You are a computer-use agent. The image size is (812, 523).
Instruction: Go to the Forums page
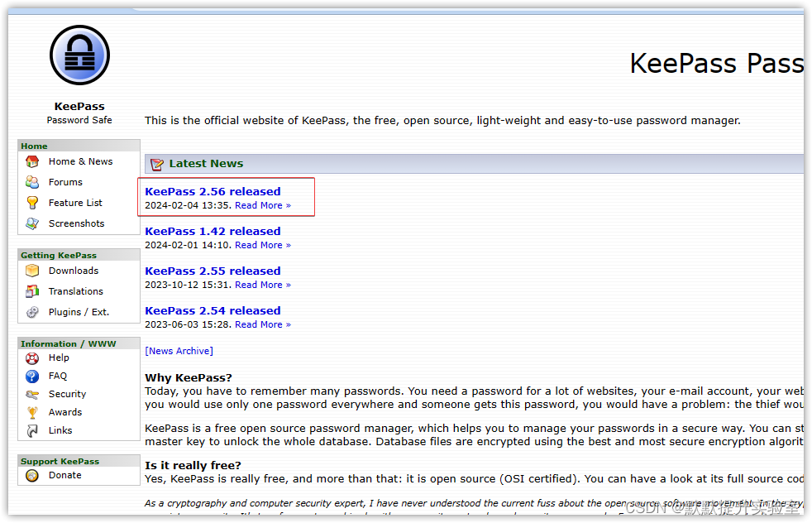tap(65, 182)
